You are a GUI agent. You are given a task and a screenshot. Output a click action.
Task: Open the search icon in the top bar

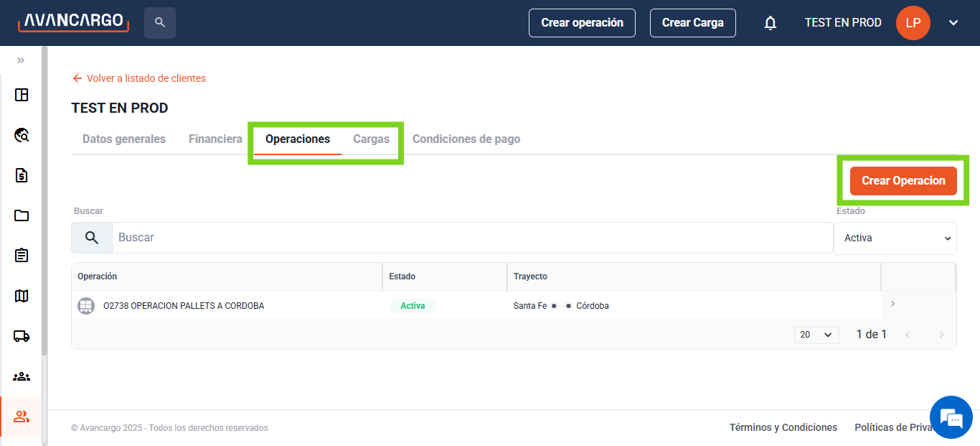point(160,23)
